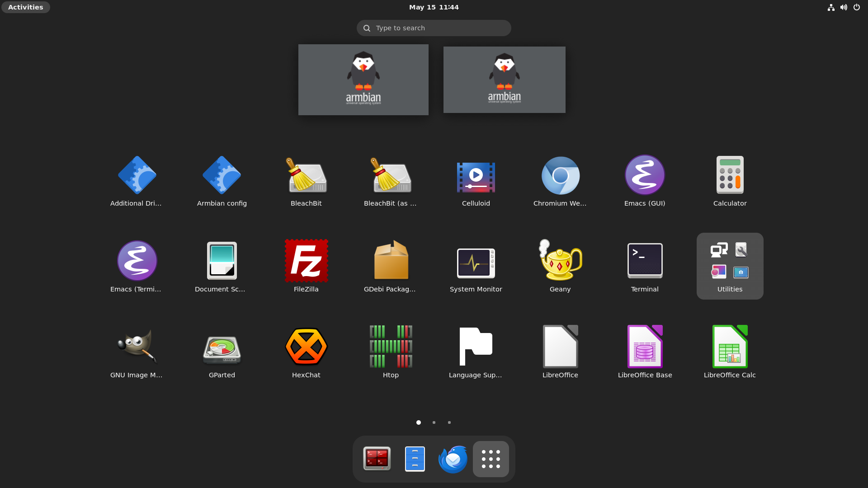Image resolution: width=868 pixels, height=488 pixels.
Task: Launch HexChat IRC client
Action: (x=306, y=352)
